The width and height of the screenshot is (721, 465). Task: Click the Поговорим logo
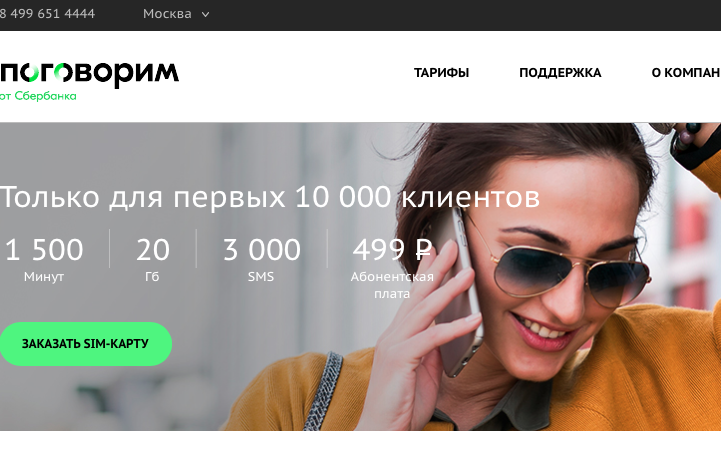click(x=89, y=74)
